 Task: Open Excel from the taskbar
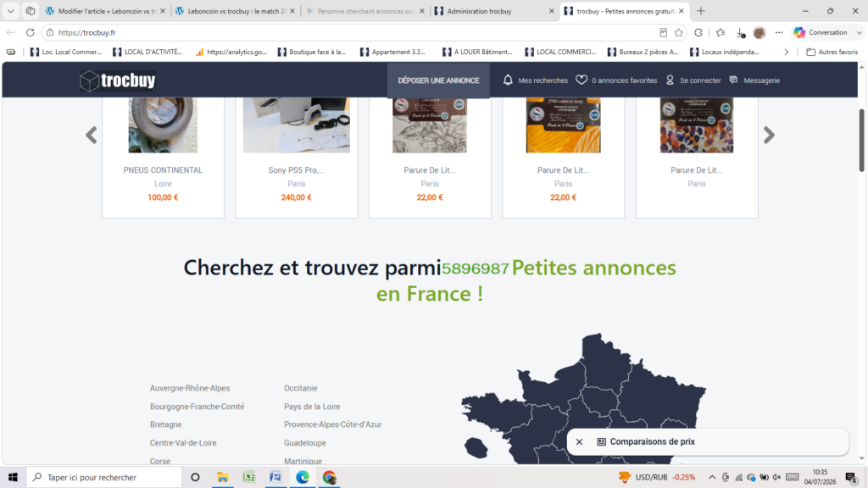(x=249, y=477)
